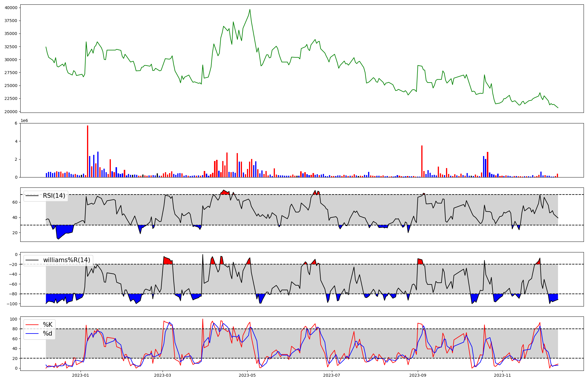Click the 20000 price axis tick label
The width and height of the screenshot is (588, 382).
(11, 112)
